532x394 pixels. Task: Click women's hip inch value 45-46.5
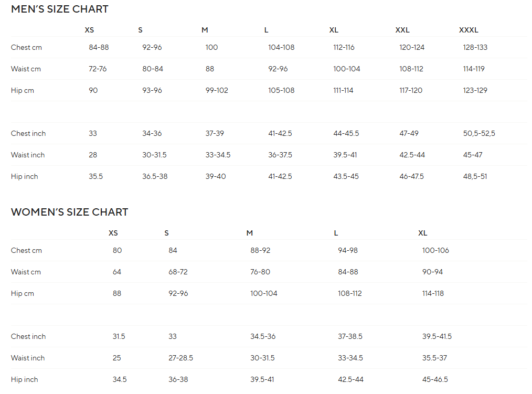point(435,379)
